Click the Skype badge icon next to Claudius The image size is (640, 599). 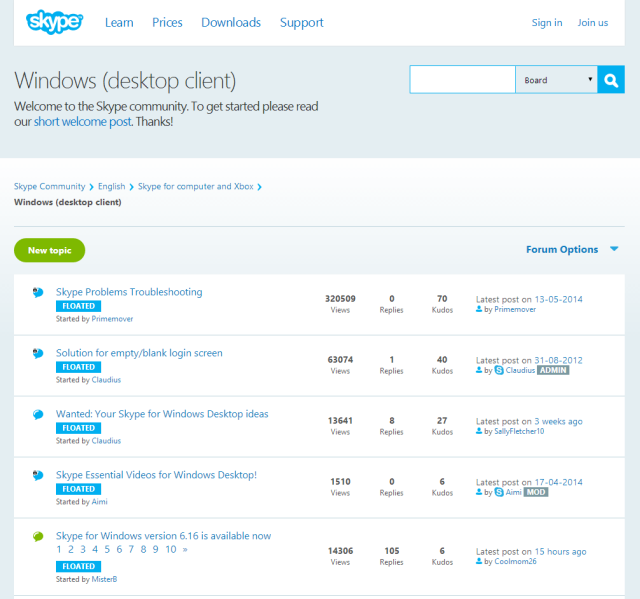(x=499, y=370)
